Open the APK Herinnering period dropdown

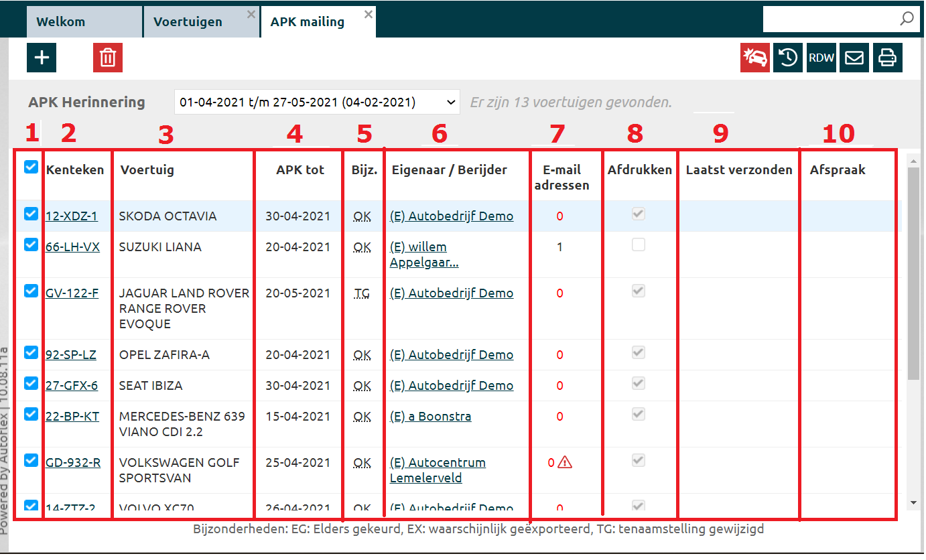pos(317,102)
